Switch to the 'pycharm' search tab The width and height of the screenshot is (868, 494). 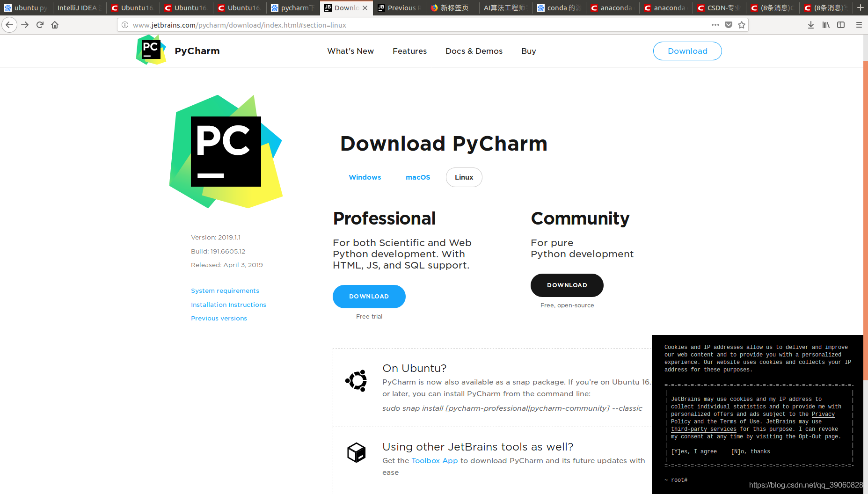(x=293, y=8)
